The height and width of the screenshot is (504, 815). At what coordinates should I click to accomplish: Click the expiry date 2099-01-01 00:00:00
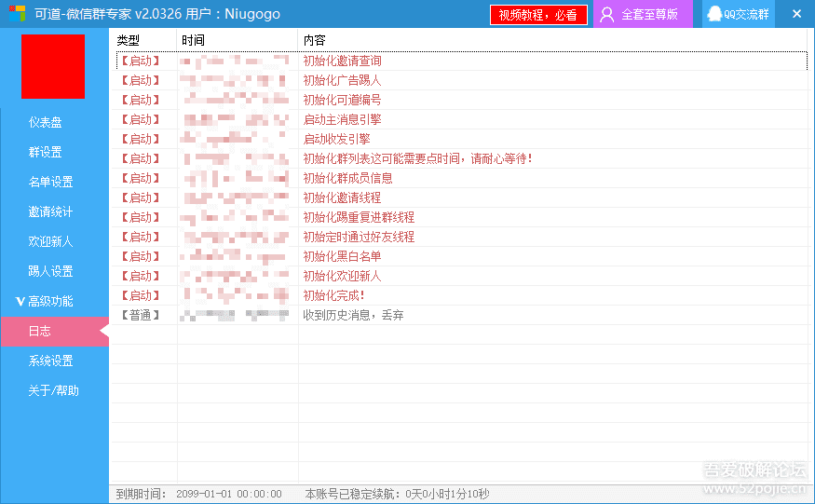coord(229,494)
